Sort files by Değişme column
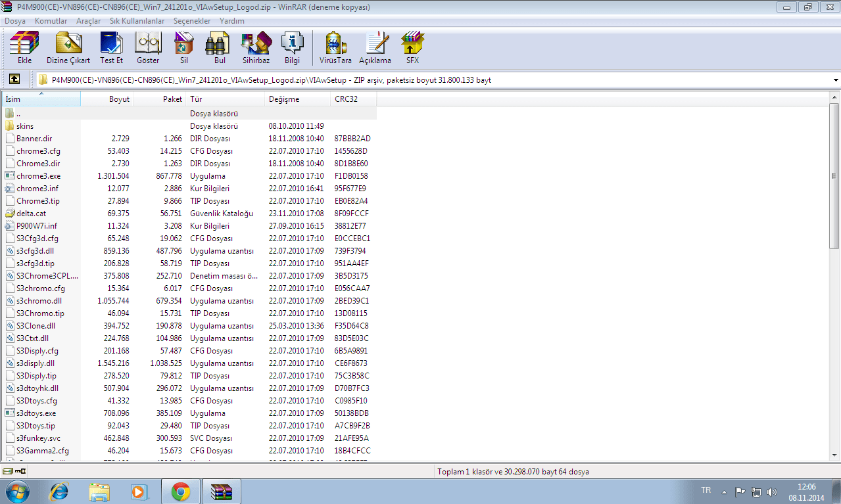 pyautogui.click(x=298, y=99)
